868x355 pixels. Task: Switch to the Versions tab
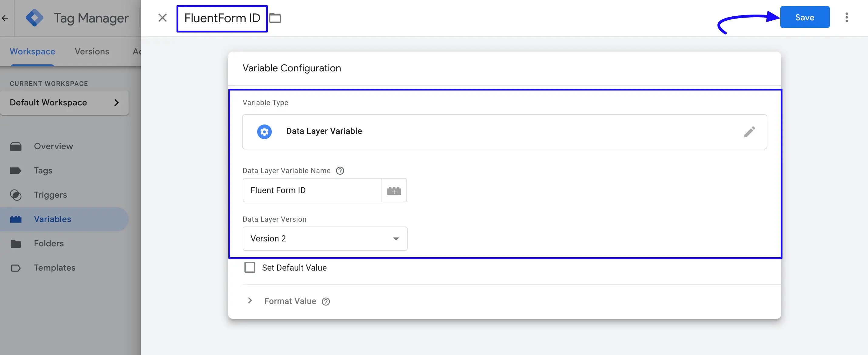[92, 51]
